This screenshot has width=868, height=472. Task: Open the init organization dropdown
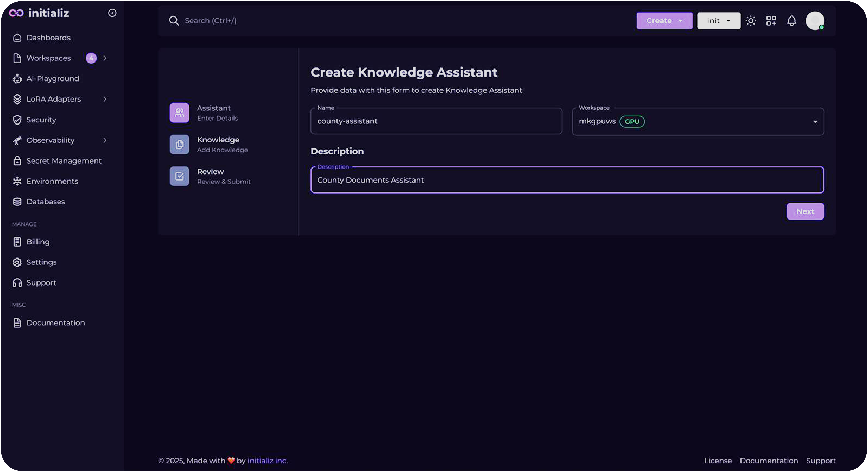click(718, 21)
